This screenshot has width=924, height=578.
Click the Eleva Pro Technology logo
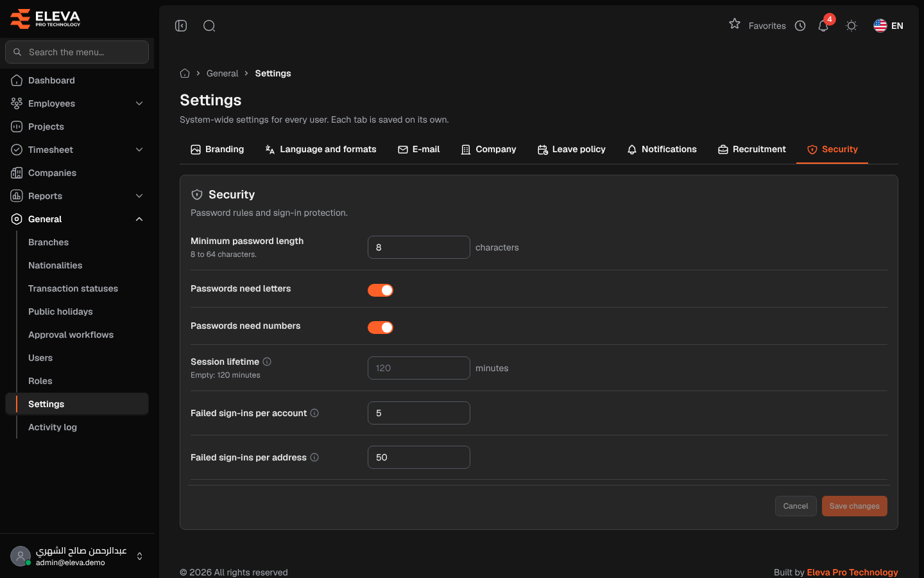pos(46,19)
